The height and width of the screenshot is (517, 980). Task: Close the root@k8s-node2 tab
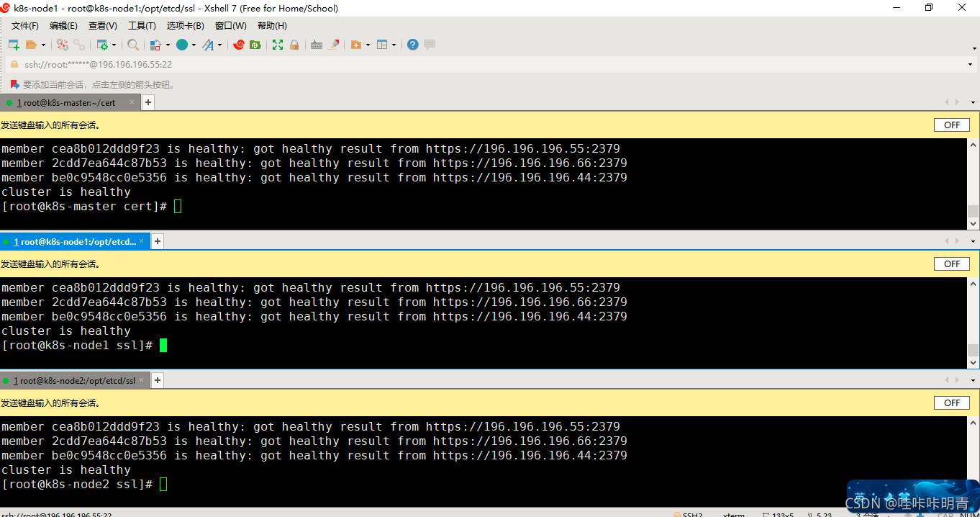142,380
